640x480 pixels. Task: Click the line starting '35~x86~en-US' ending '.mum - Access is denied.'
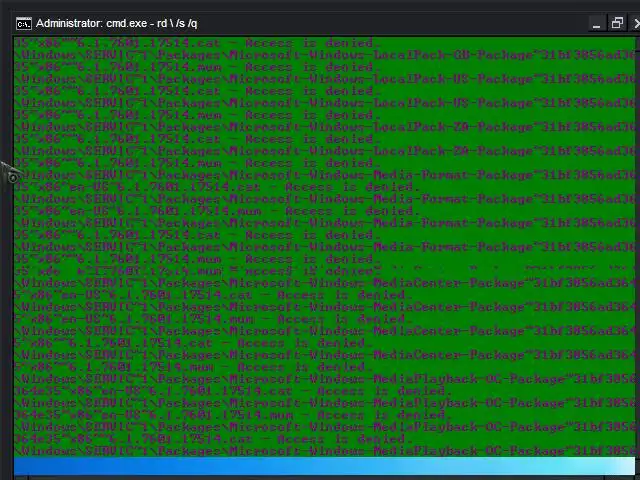coord(216,211)
